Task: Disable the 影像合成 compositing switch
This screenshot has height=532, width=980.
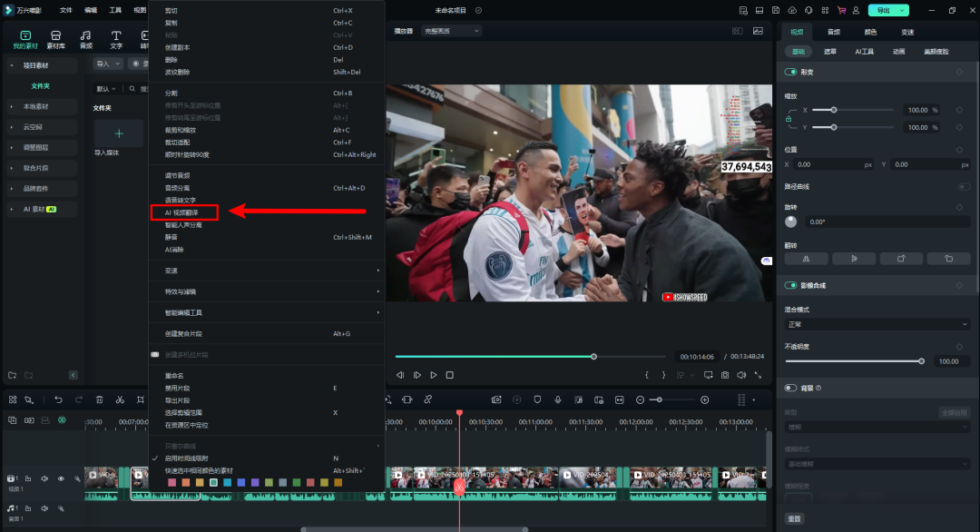Action: point(790,286)
